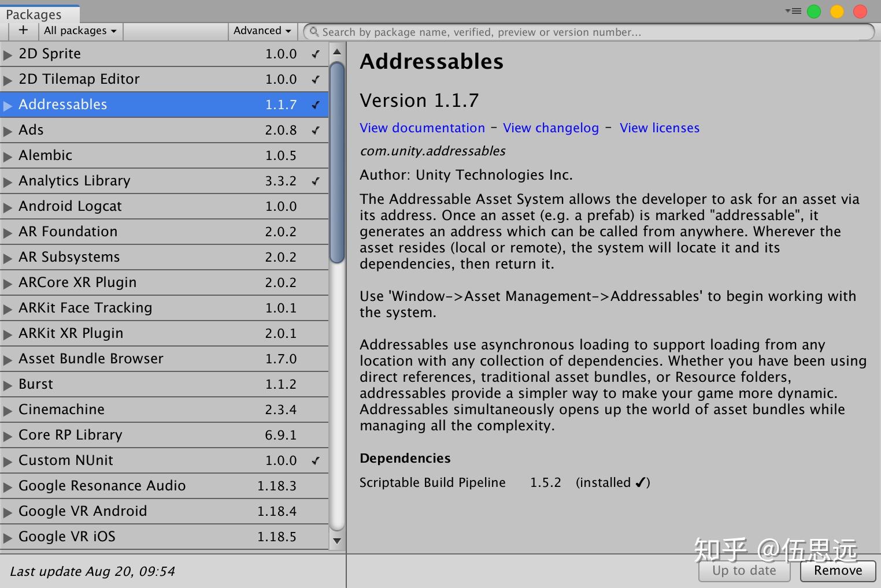Select the Packages tab

(x=33, y=14)
